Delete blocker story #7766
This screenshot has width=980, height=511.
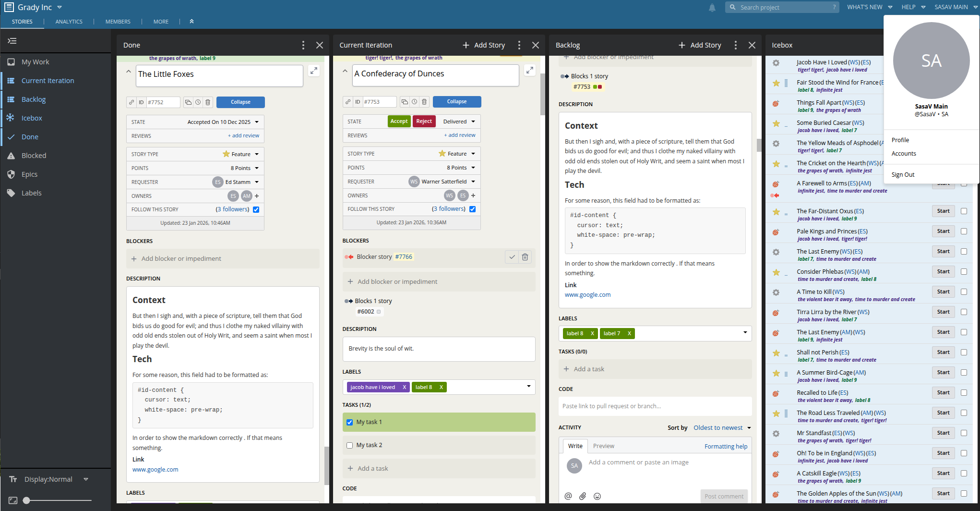point(525,257)
